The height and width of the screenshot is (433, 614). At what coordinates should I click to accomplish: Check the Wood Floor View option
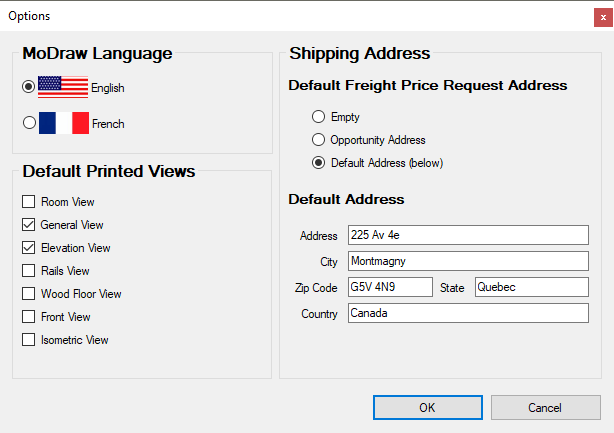[x=29, y=294]
